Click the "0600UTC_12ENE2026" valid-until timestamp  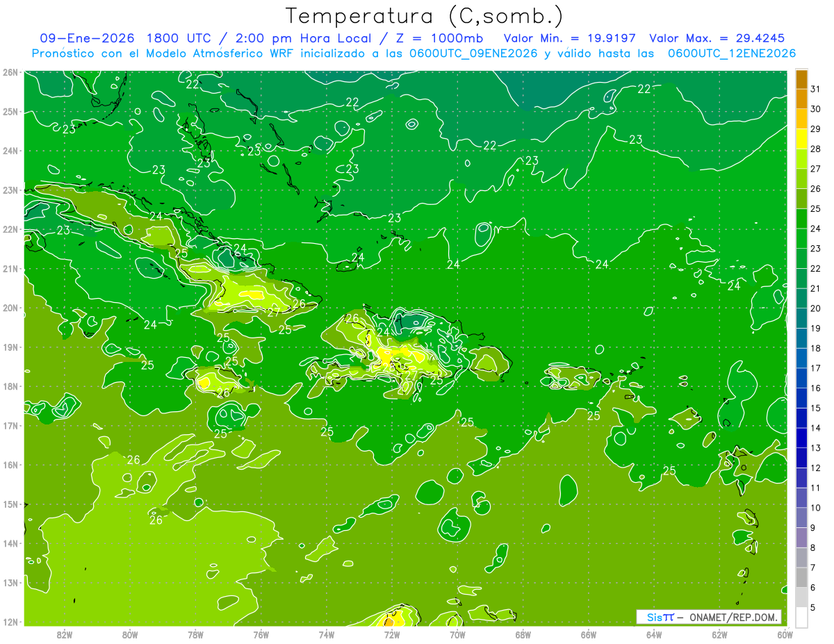(x=732, y=53)
